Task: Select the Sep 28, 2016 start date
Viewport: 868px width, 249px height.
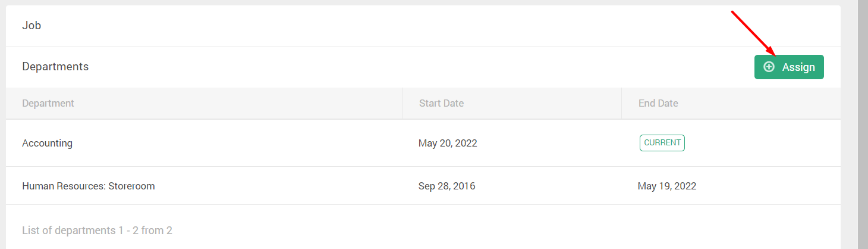Action: pyautogui.click(x=446, y=186)
